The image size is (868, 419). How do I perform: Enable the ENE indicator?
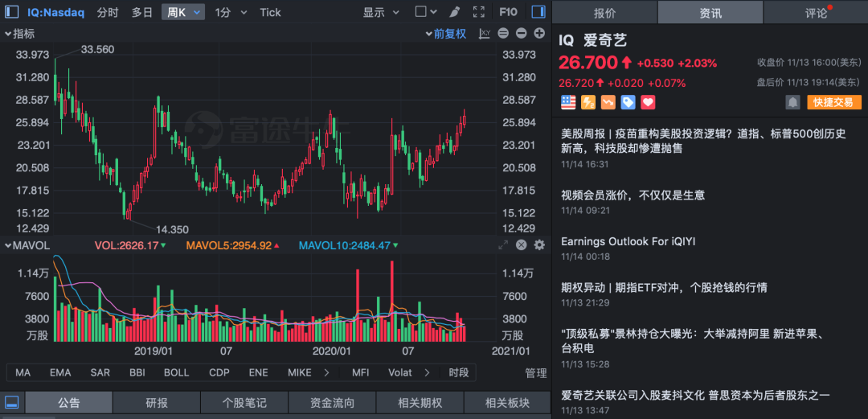(259, 372)
